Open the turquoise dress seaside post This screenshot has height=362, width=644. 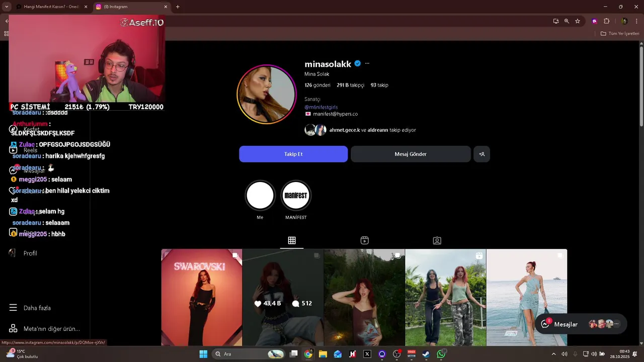click(527, 298)
